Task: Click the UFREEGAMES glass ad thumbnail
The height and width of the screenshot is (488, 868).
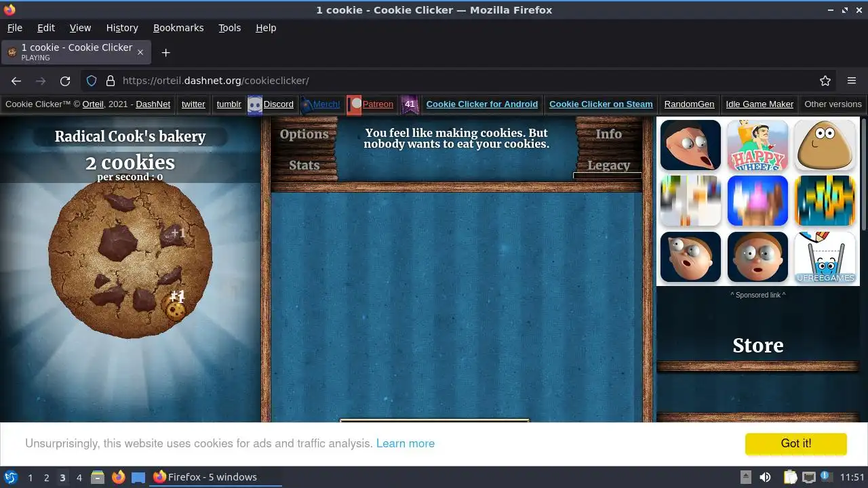Action: [825, 257]
